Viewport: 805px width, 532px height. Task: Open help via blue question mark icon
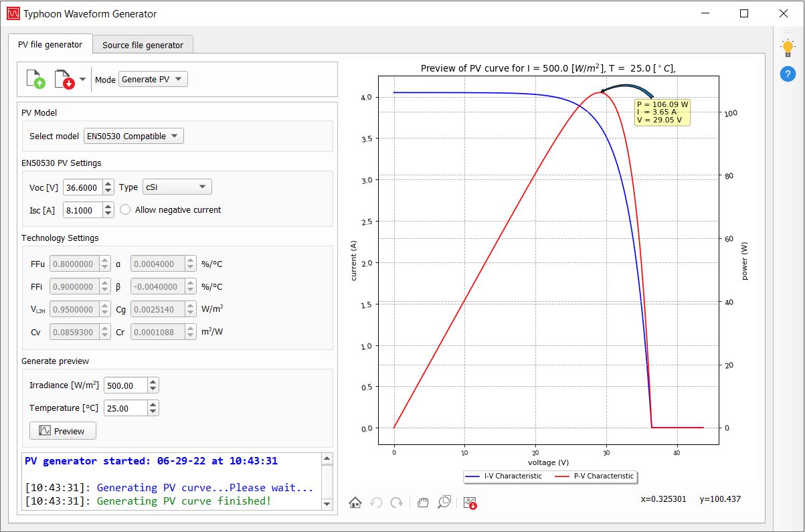coord(788,74)
